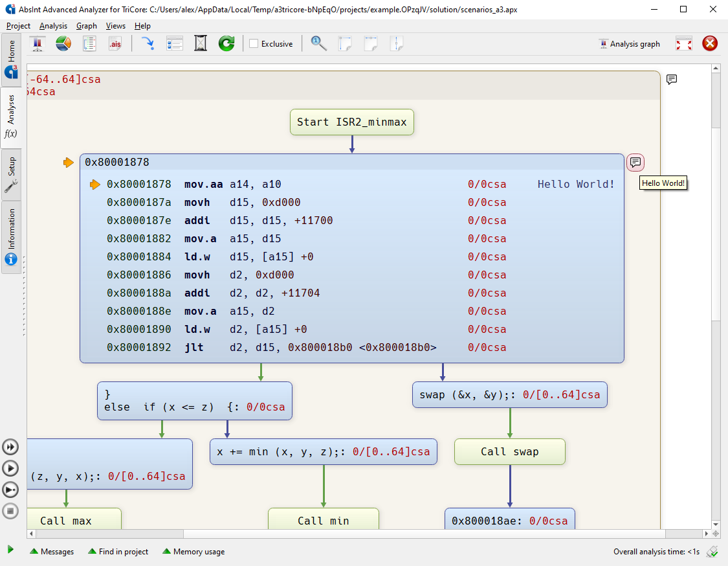
Task: Open the Analysis menu
Action: coord(53,26)
